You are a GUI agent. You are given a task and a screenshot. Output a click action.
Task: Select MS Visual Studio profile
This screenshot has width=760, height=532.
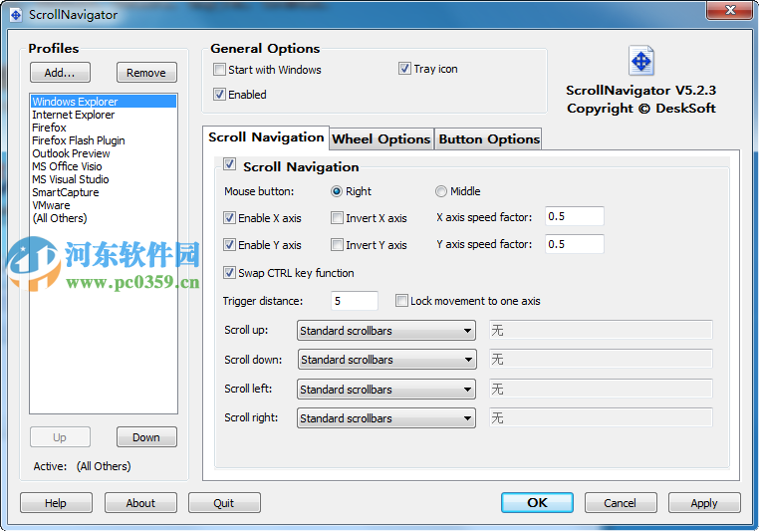(104, 179)
